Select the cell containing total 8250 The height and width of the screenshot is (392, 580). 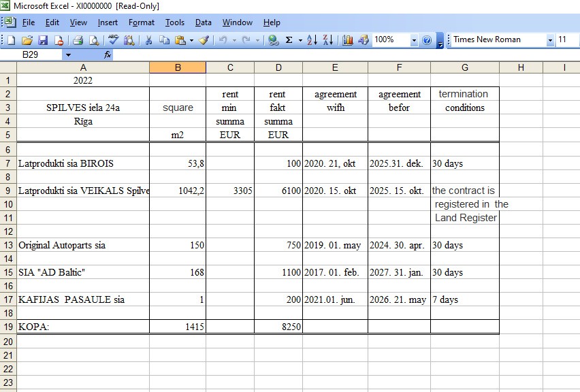(278, 327)
